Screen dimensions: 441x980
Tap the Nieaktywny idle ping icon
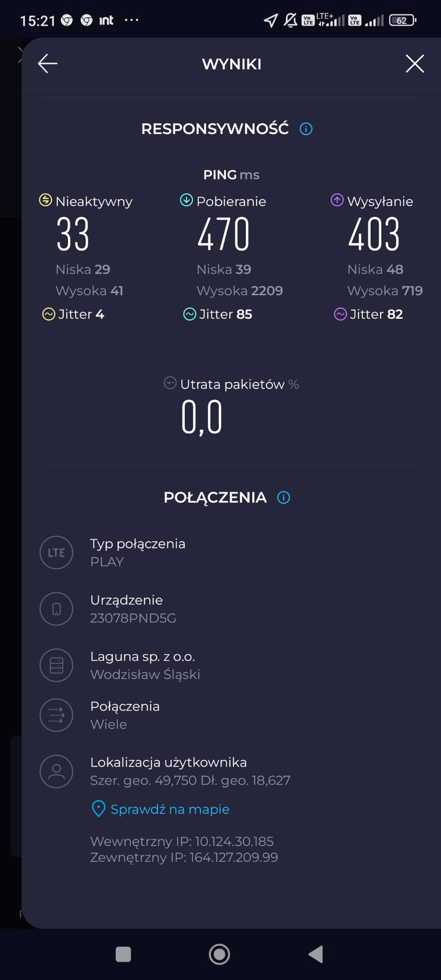coord(45,200)
